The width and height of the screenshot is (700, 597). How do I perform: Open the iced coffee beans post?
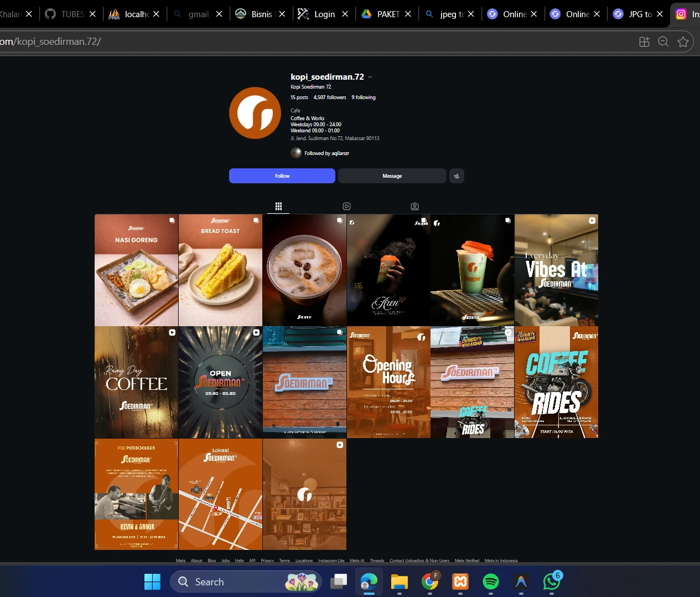point(304,270)
